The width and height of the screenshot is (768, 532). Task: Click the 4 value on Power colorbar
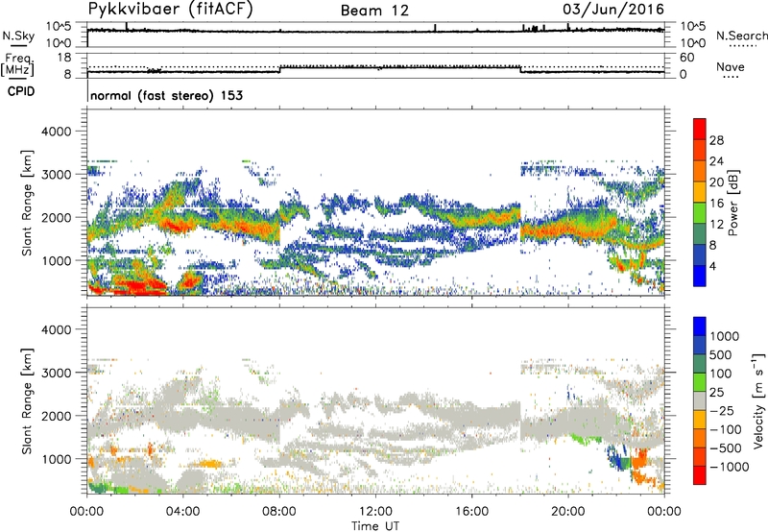(x=713, y=267)
